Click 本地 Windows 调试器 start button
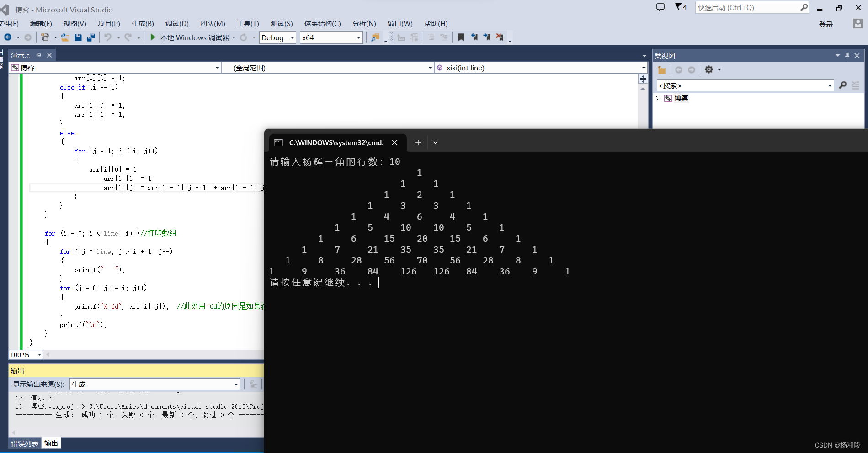 click(194, 38)
